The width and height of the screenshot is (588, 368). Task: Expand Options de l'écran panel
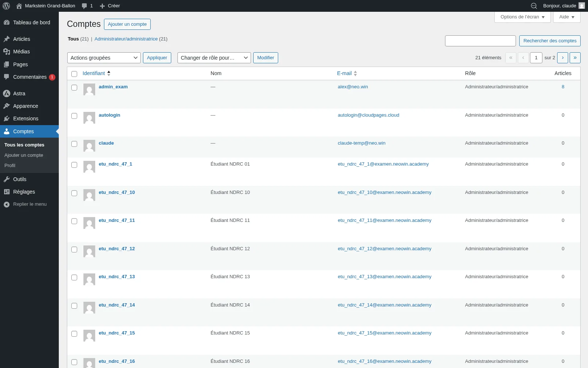pyautogui.click(x=523, y=17)
